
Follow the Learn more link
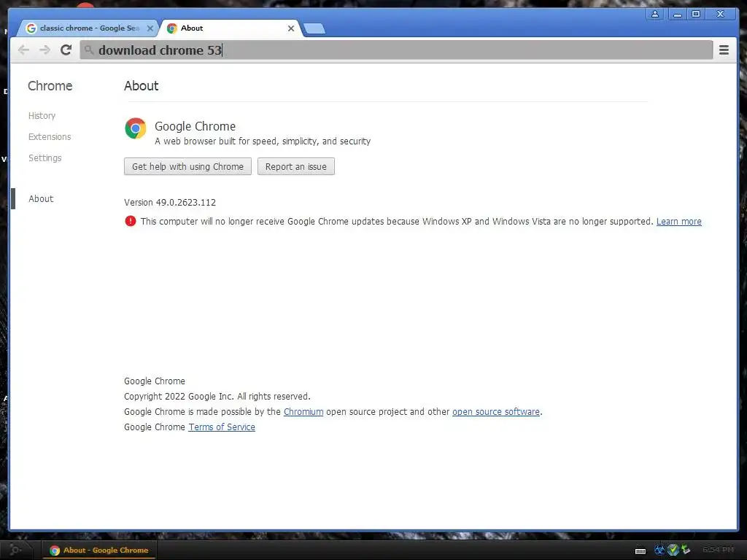679,222
